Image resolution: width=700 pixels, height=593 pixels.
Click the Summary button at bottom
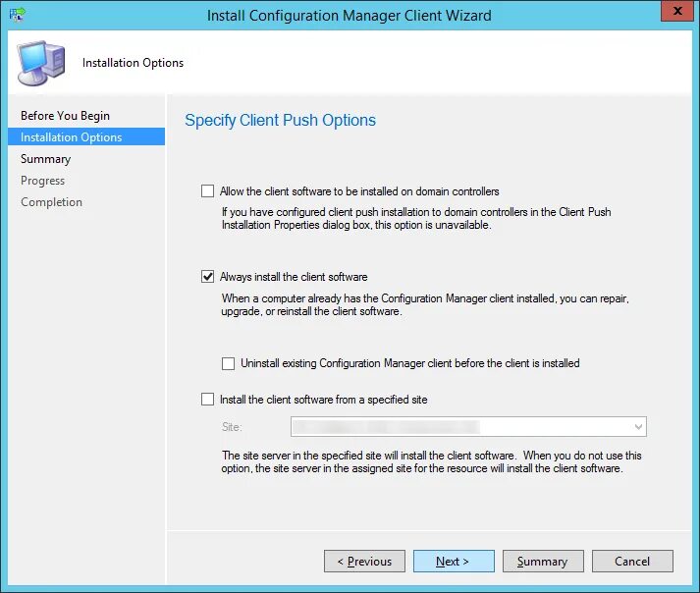pyautogui.click(x=543, y=561)
